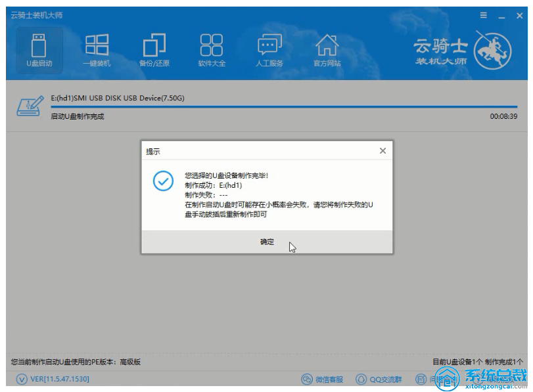Open the U盘启动 USB boot tab
This screenshot has height=392, width=533.
click(39, 51)
